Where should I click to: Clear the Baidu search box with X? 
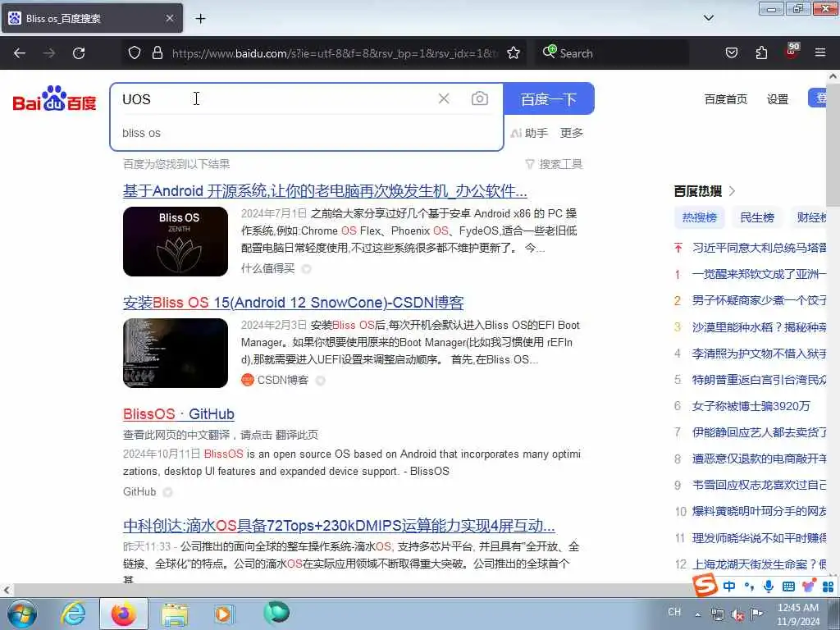coord(444,98)
